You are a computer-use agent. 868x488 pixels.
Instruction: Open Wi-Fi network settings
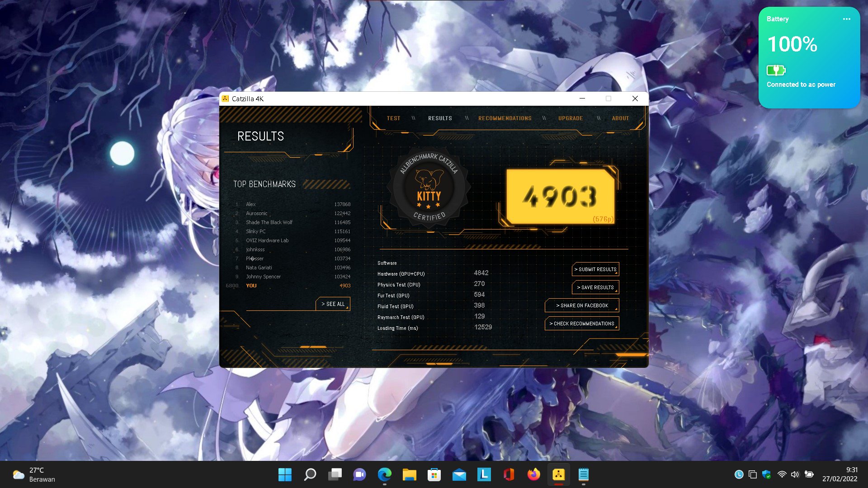coord(782,474)
